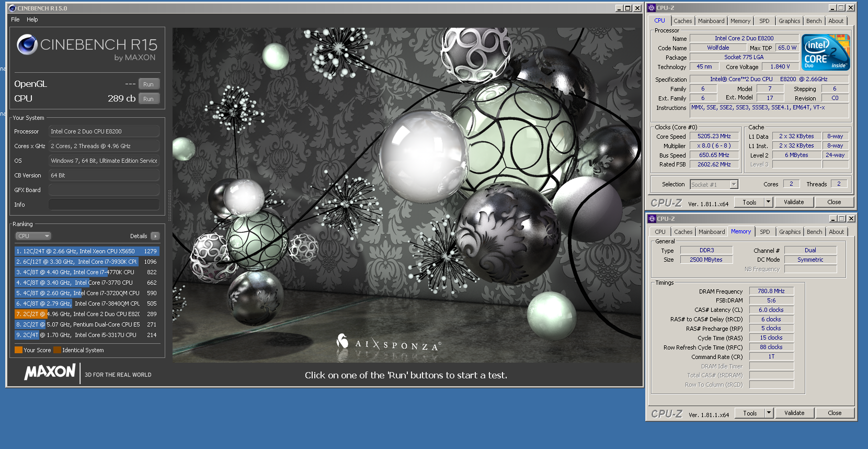Click the Intel Core 2 Duo logo
The image size is (868, 449).
[826, 52]
